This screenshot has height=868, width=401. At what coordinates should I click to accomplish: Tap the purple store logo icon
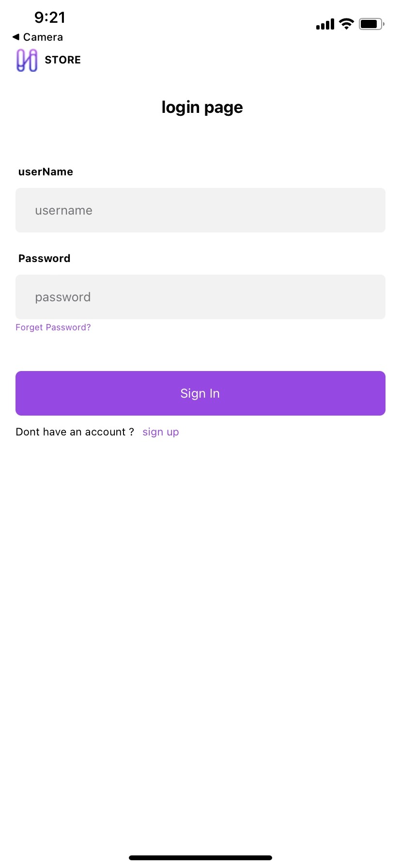(x=27, y=60)
